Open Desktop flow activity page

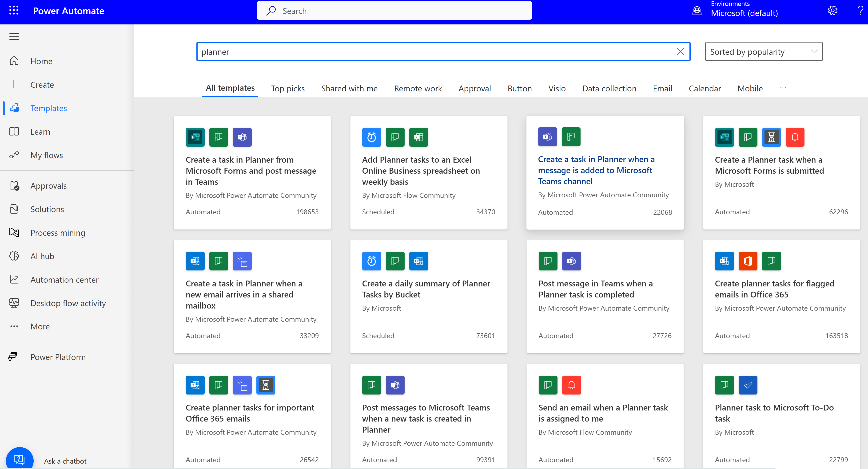(68, 303)
